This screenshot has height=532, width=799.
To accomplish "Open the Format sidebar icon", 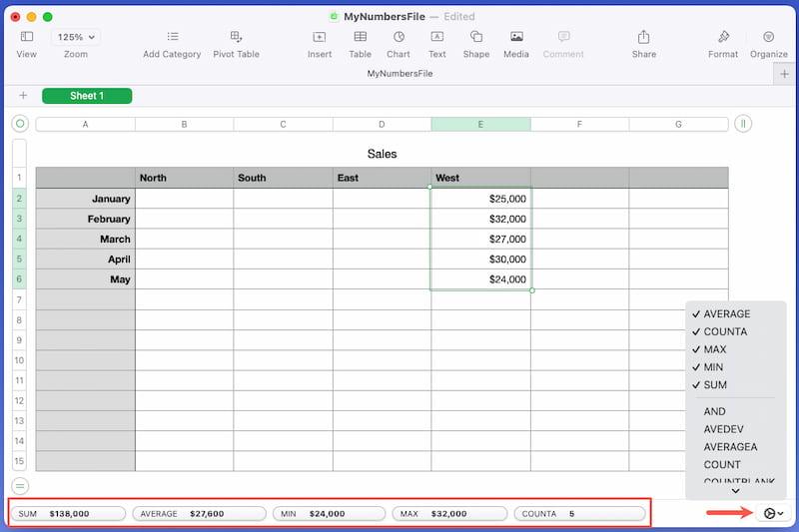I will tap(723, 37).
